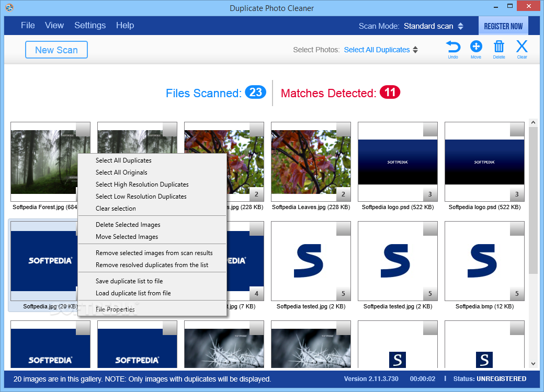Tick checkbox on leftmost Softpedia logo.psd thumbnail
The width and height of the screenshot is (544, 392).
point(430,129)
